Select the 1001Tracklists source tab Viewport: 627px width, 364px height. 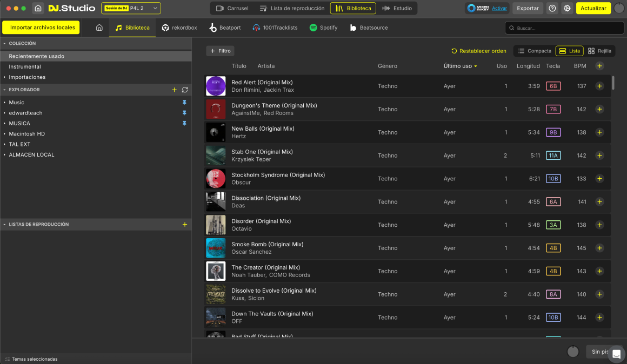point(275,28)
